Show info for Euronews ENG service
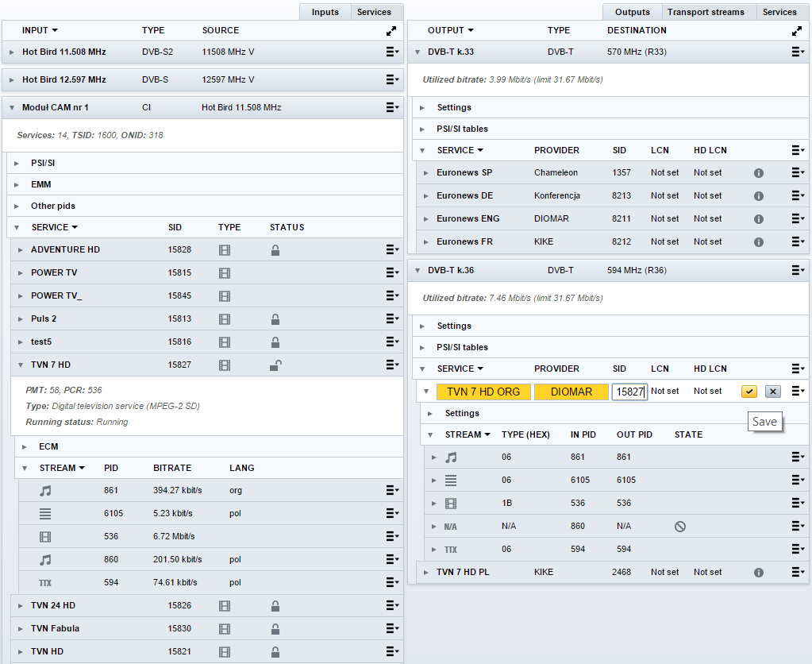Image resolution: width=812 pixels, height=664 pixels. click(759, 219)
